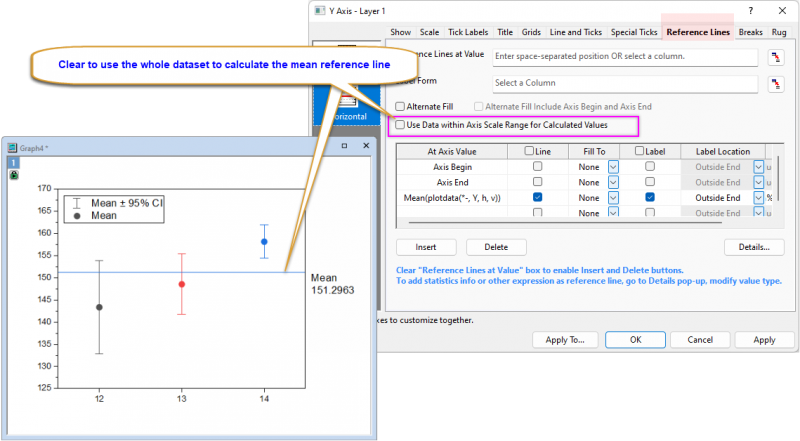The image size is (800, 441).
Task: Open Fill To dropdown for Axis Begin row
Action: coord(613,167)
